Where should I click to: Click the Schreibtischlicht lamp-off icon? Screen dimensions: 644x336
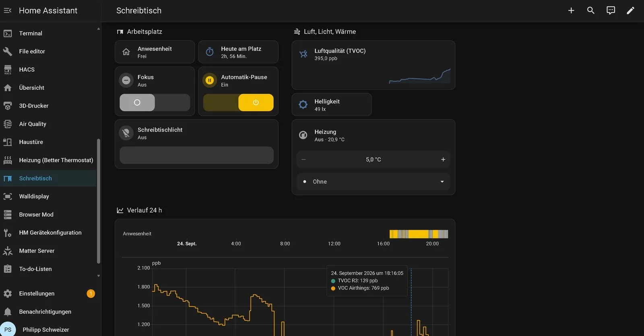(126, 133)
